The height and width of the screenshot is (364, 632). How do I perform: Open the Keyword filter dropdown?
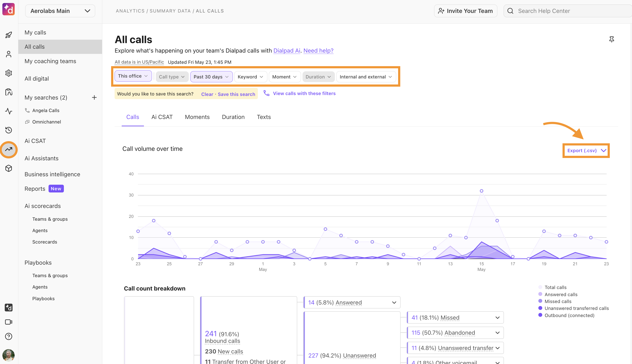pos(251,77)
